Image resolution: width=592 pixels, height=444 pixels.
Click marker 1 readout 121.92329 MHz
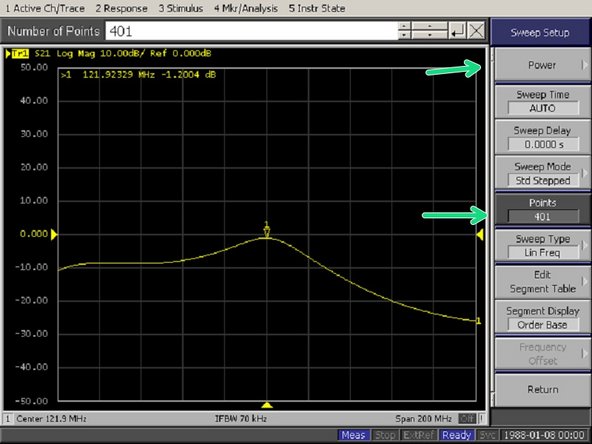tap(138, 74)
